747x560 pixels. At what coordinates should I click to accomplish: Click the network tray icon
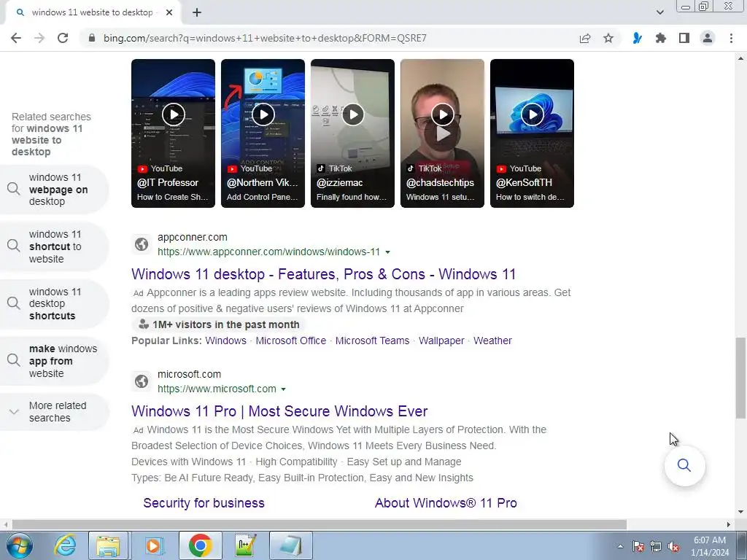click(x=656, y=546)
